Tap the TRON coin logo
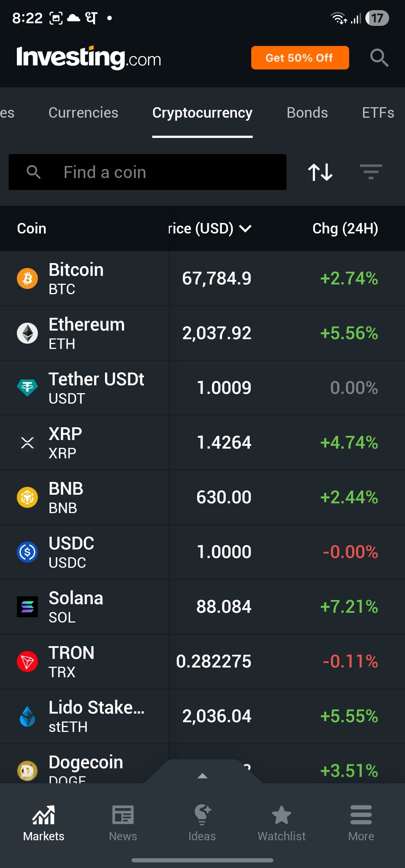405x868 pixels. 27,661
